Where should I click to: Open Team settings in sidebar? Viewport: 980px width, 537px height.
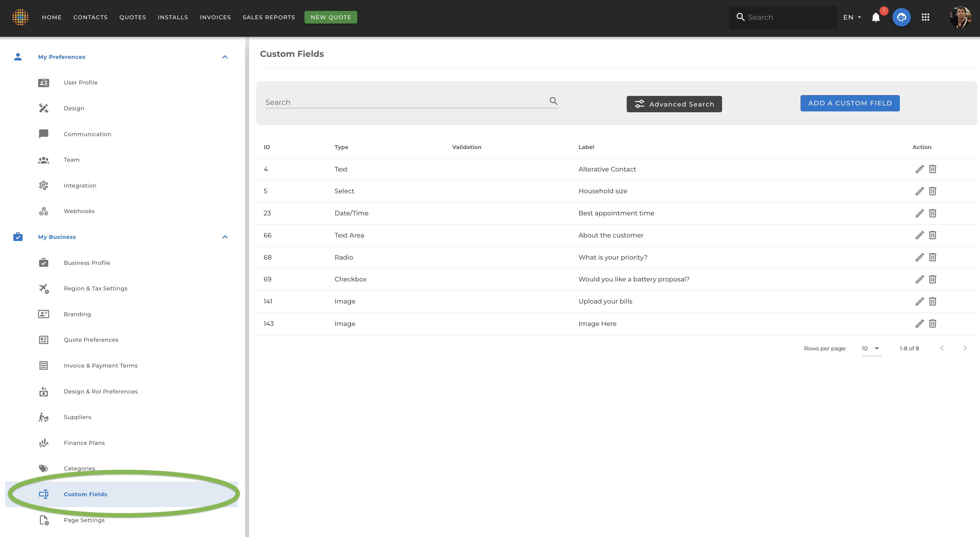click(x=72, y=160)
